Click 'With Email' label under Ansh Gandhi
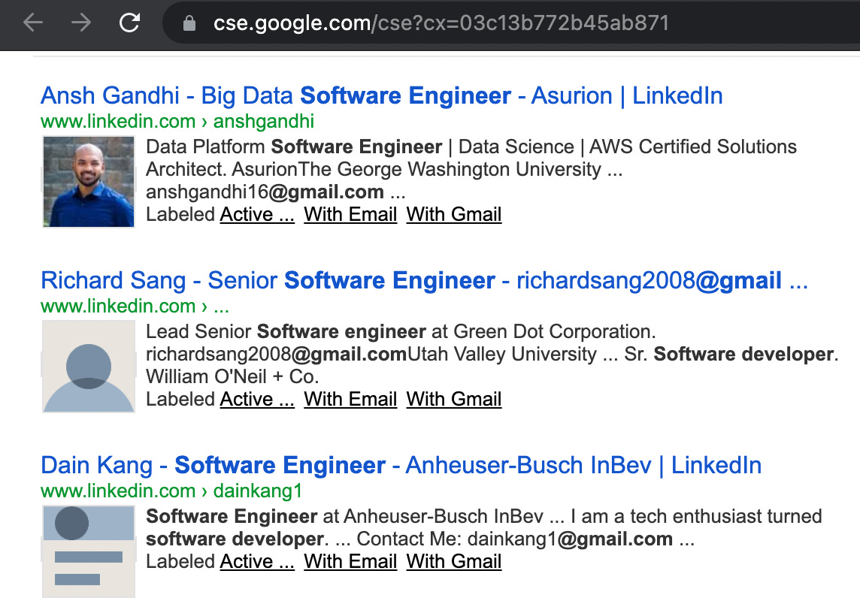The image size is (860, 616). point(350,214)
